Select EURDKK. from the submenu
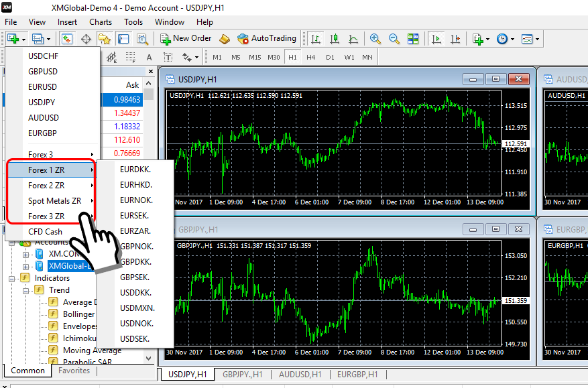Viewport: 588px width, 388px height. (135, 170)
